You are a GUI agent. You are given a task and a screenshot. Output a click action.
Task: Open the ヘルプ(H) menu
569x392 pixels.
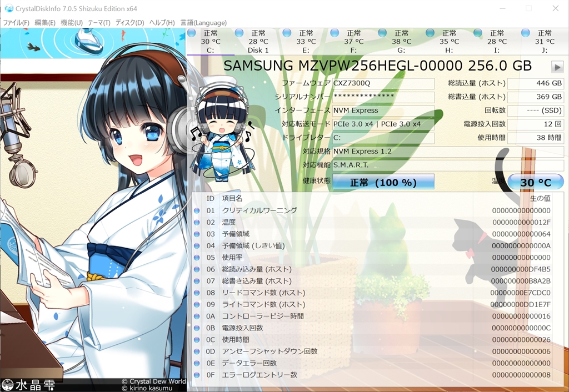(x=162, y=22)
